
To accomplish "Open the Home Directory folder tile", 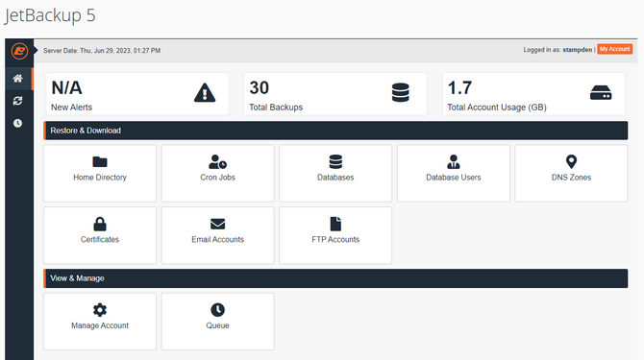I will coord(100,173).
